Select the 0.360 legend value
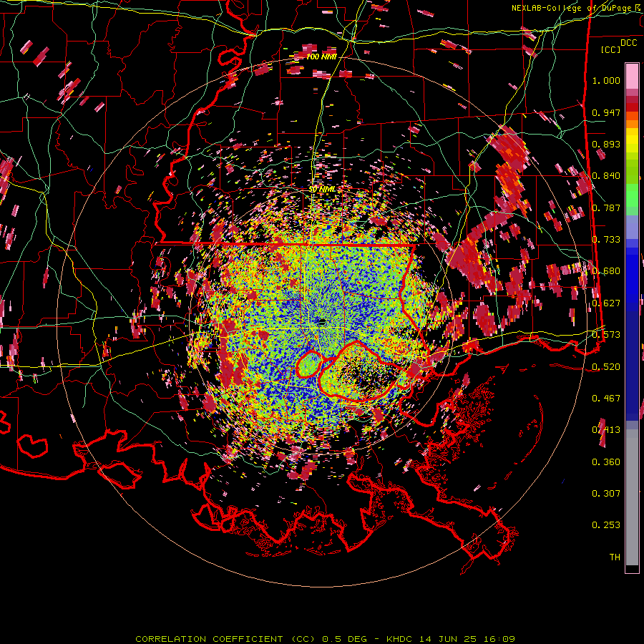Viewport: 644px width, 644px height. [x=606, y=462]
